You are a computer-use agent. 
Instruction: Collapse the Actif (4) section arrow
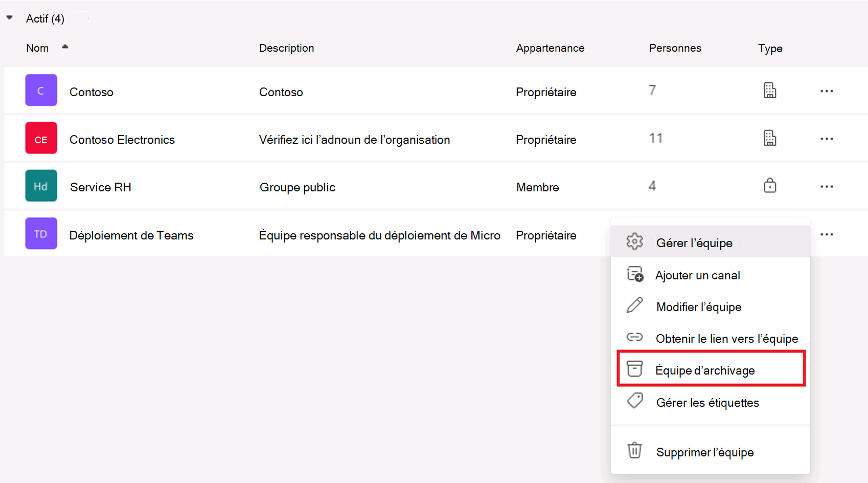click(9, 17)
